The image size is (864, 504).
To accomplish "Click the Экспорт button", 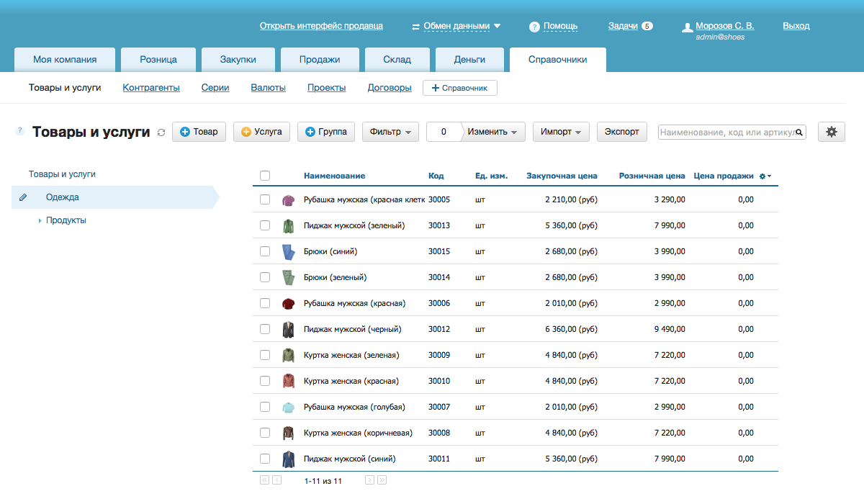I will pos(621,132).
